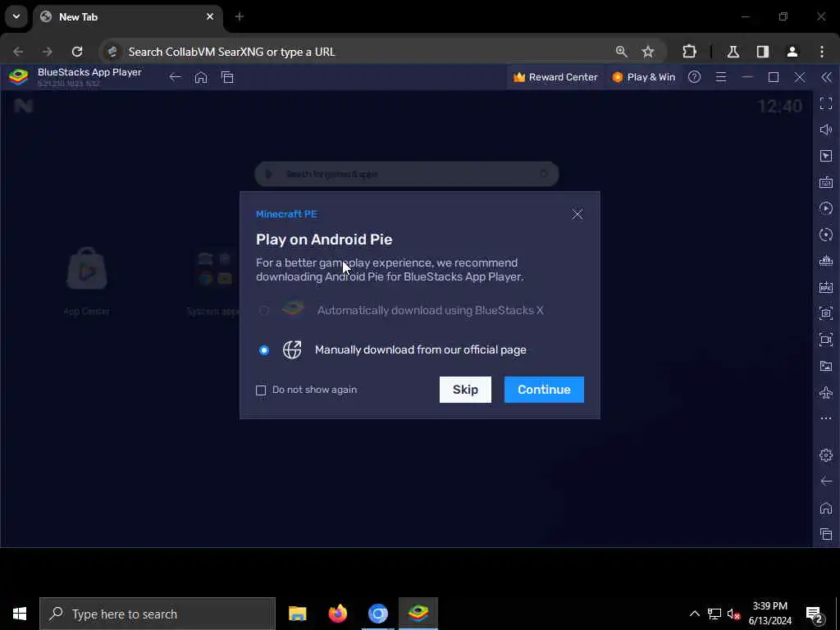Select Manually download from official page option
This screenshot has width=840, height=630.
[393, 349]
